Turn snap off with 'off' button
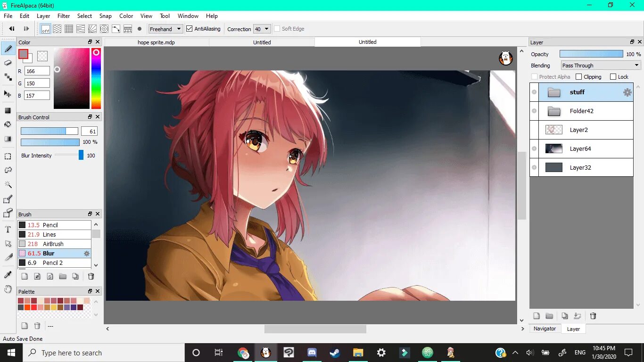Image resolution: width=644 pixels, height=362 pixels. tap(45, 29)
